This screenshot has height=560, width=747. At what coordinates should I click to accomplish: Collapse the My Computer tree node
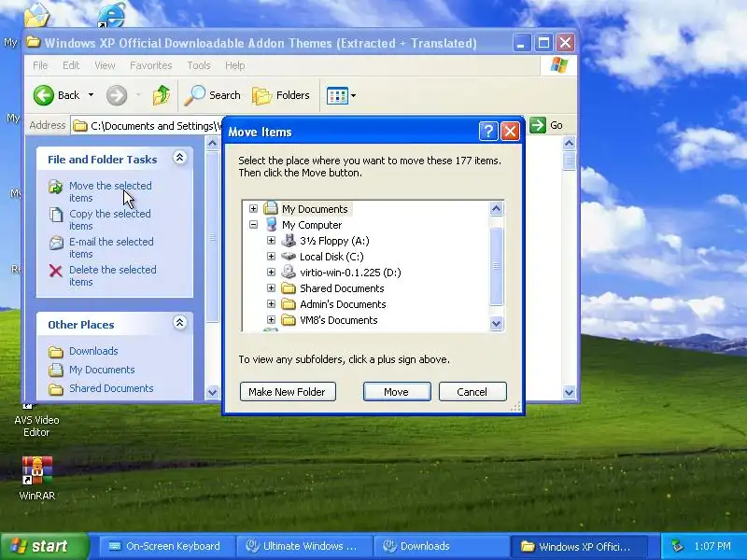(x=253, y=224)
